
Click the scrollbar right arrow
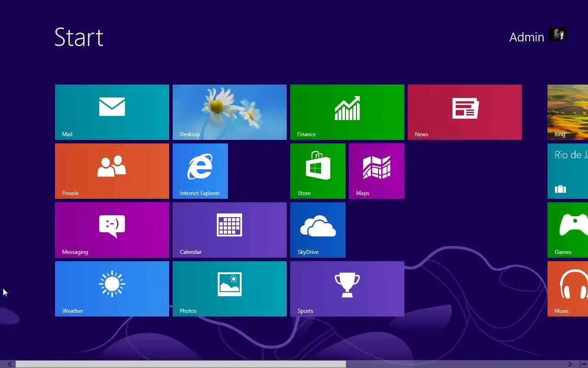pos(570,364)
